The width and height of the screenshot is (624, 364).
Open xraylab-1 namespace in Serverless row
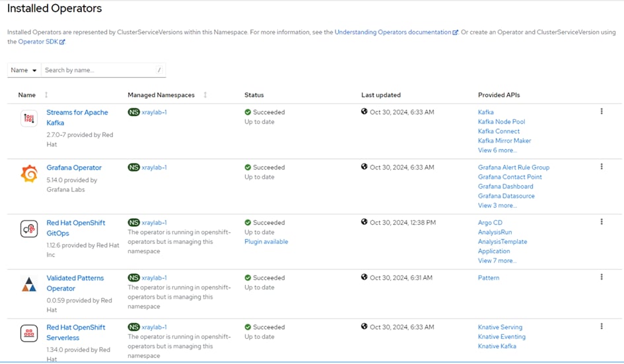(154, 327)
